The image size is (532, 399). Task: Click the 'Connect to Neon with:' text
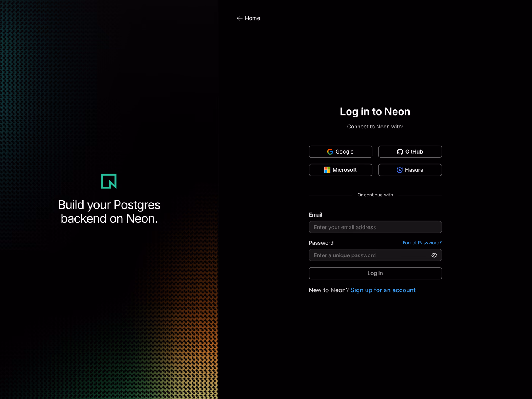coord(375,127)
